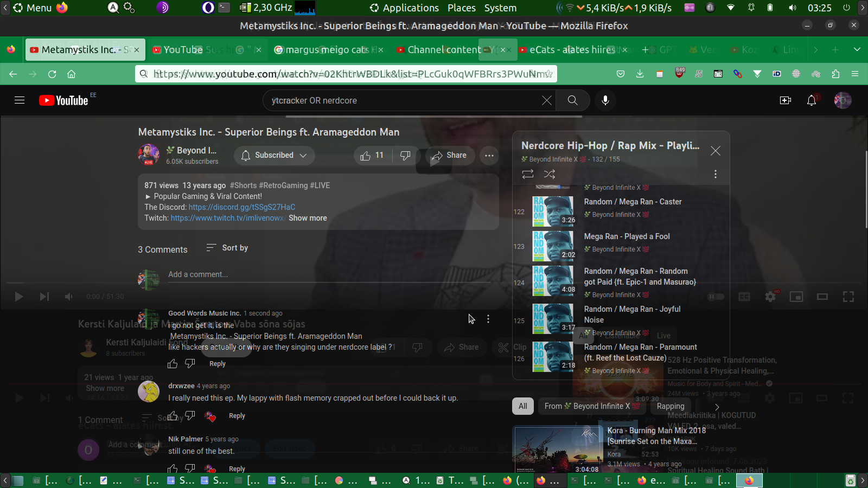Click the Beyond Infinite channel avatar
This screenshot has width=868, height=488.
point(148,155)
